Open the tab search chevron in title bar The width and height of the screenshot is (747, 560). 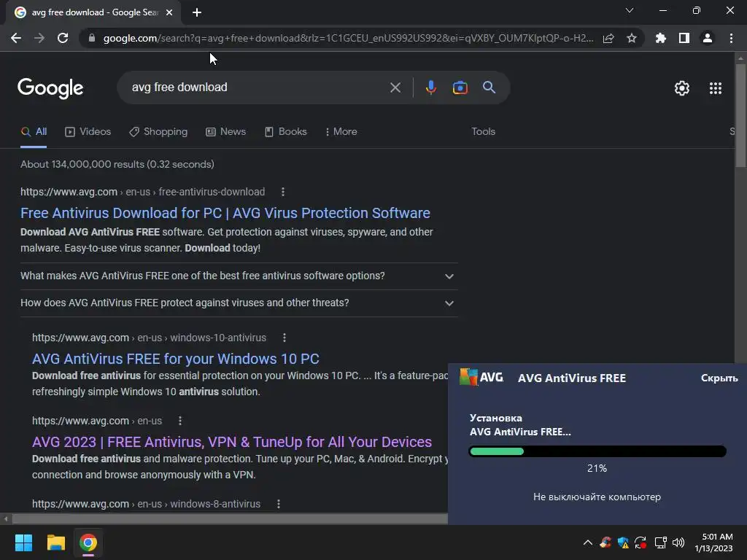[x=630, y=10]
